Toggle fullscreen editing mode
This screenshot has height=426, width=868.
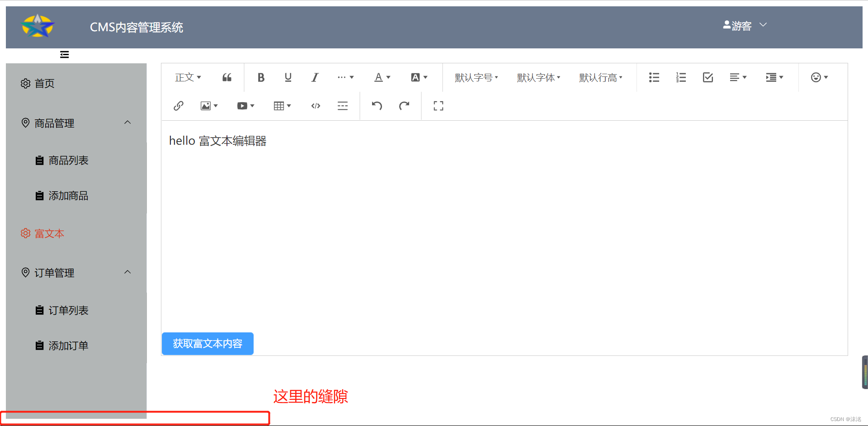pos(438,105)
